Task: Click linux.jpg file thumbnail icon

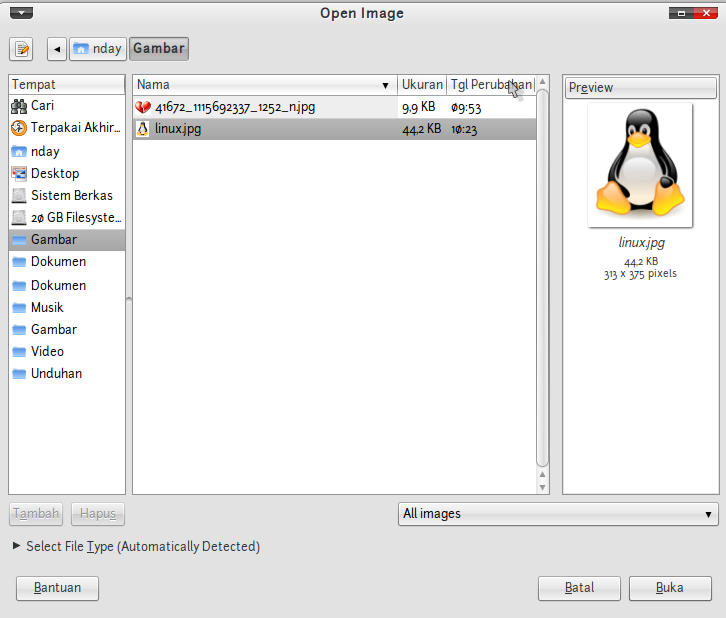Action: [142, 129]
